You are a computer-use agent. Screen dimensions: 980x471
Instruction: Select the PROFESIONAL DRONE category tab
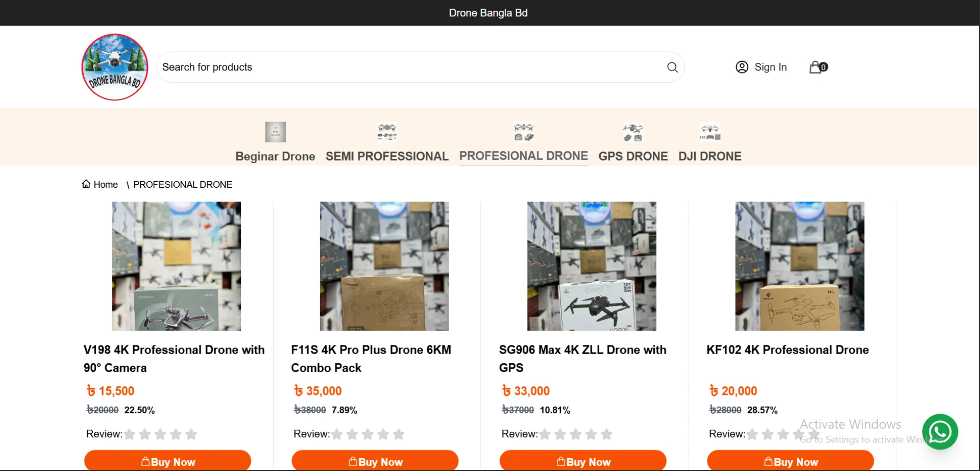(x=524, y=156)
